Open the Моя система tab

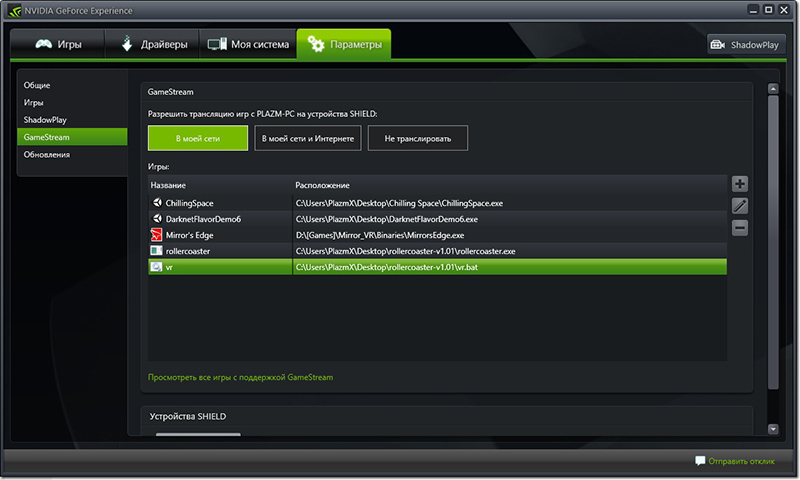(248, 44)
